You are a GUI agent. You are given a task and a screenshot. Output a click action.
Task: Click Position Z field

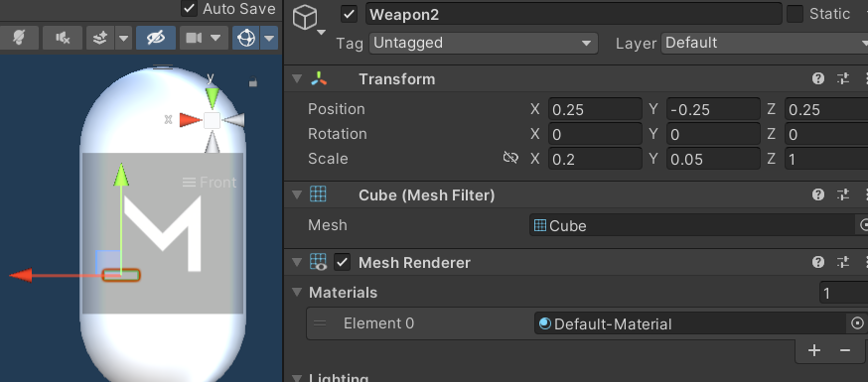coord(826,109)
